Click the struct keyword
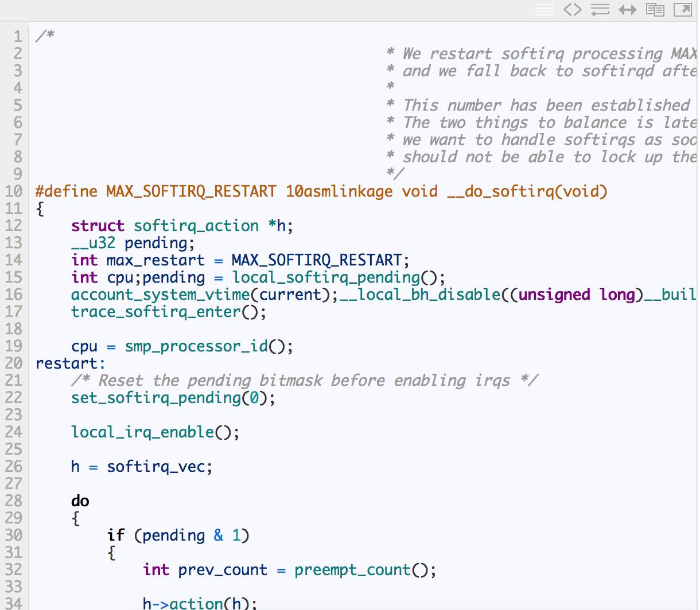The width and height of the screenshot is (700, 610). point(98,226)
